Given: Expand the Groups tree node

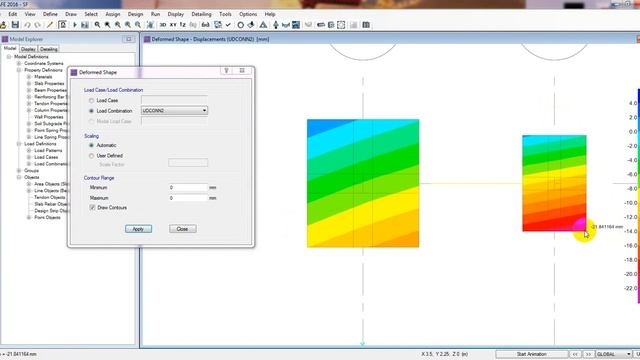Looking at the screenshot, I should (x=19, y=171).
